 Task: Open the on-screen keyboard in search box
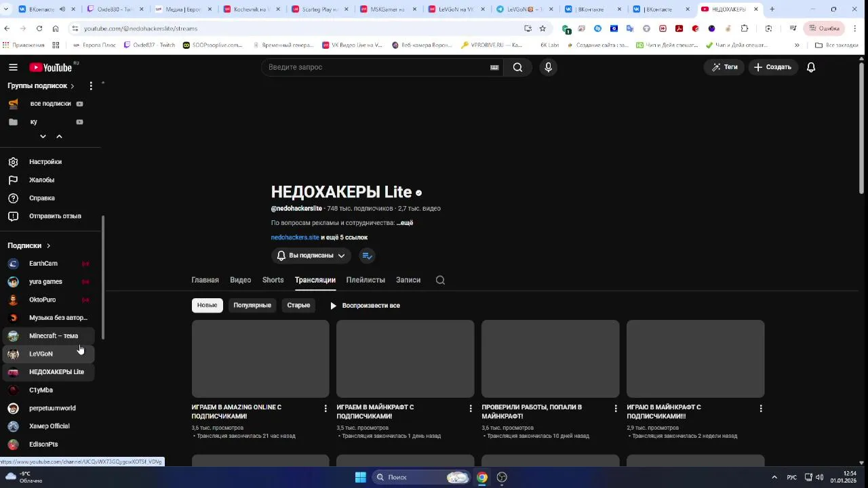[494, 67]
